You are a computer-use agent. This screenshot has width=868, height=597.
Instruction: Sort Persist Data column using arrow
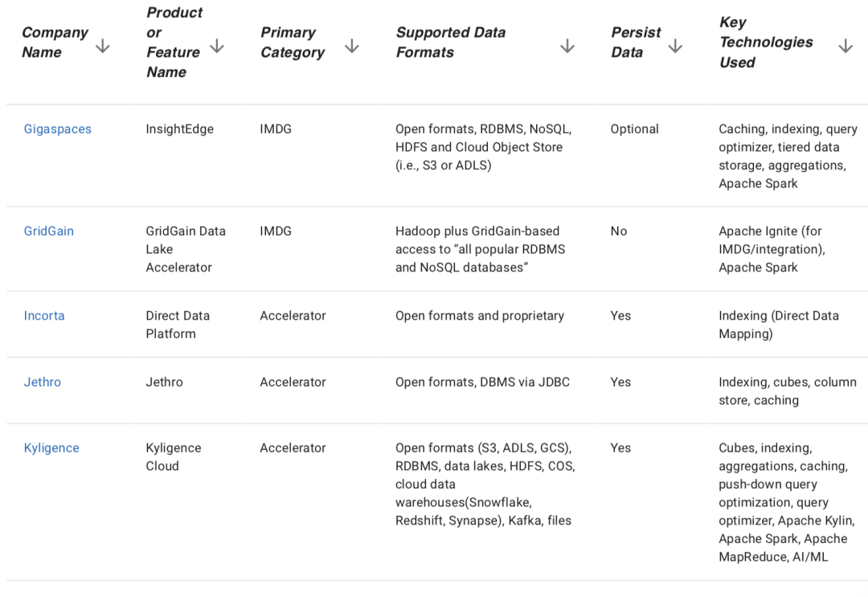coord(675,47)
